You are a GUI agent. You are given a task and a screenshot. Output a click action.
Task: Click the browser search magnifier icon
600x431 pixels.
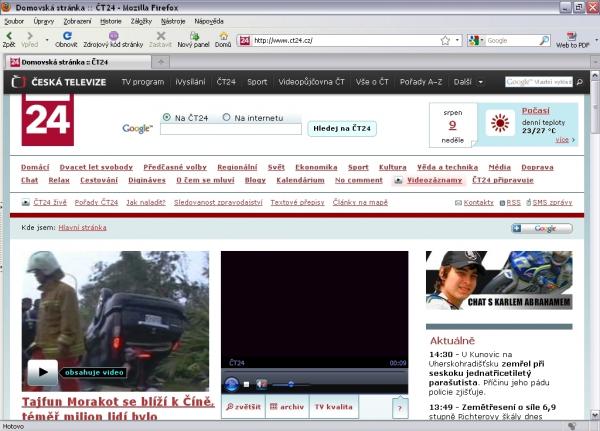545,41
